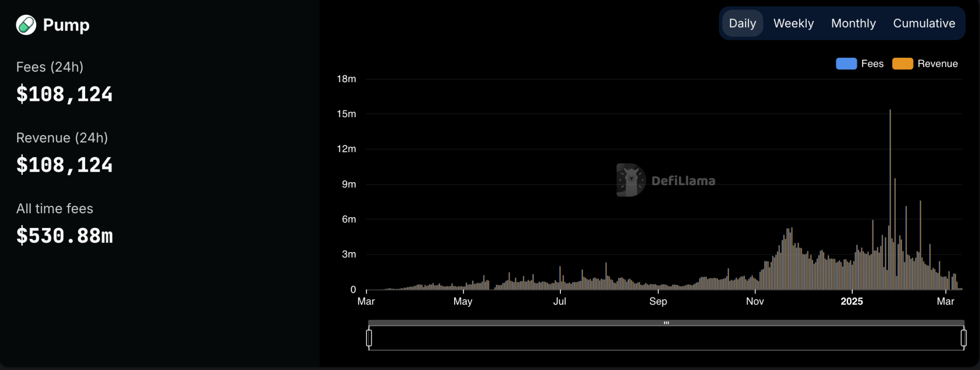The height and width of the screenshot is (370, 980).
Task: Switch to the Monthly view
Action: click(853, 23)
